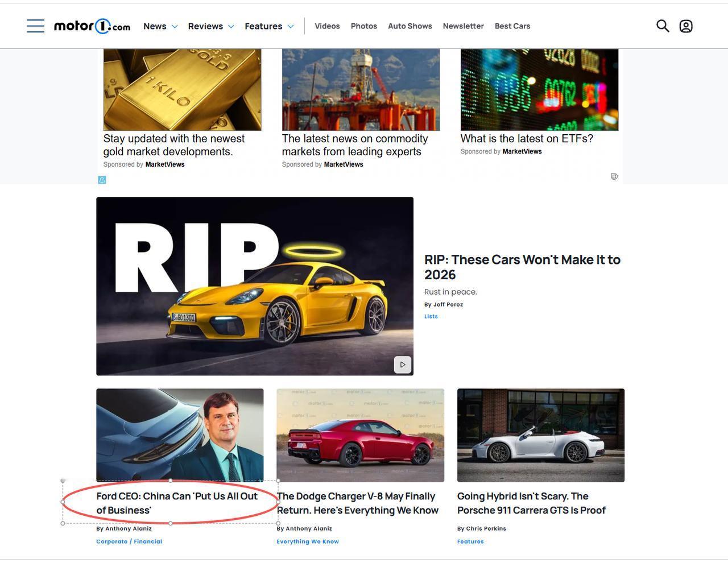Image resolution: width=728 pixels, height=571 pixels.
Task: Click MarketViews sponsor under the ETF ad
Action: point(522,151)
